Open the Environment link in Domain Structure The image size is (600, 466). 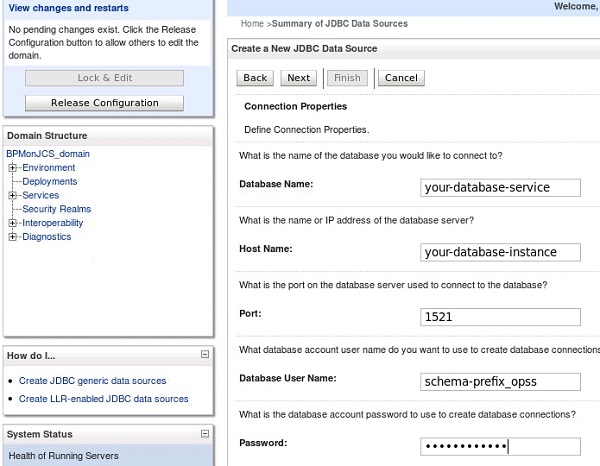point(49,168)
